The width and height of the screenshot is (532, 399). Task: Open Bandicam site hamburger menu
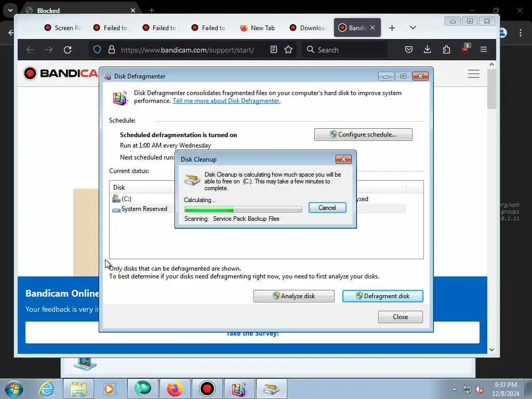pyautogui.click(x=474, y=74)
